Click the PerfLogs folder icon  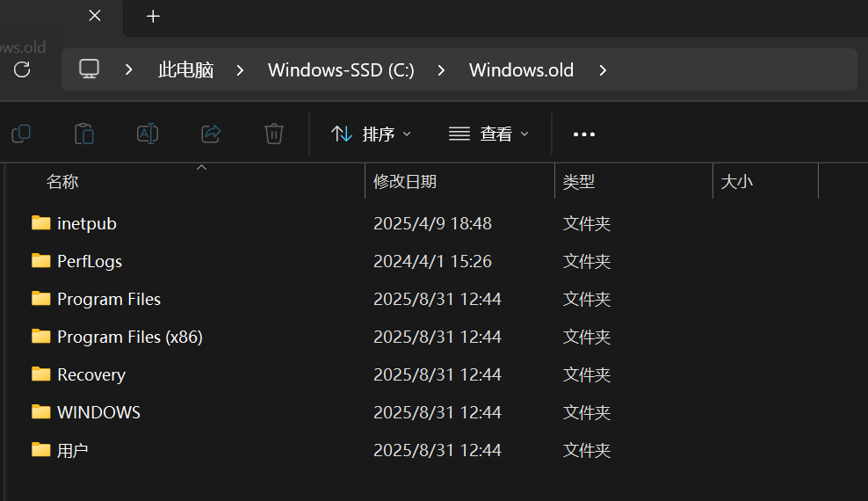pos(40,261)
